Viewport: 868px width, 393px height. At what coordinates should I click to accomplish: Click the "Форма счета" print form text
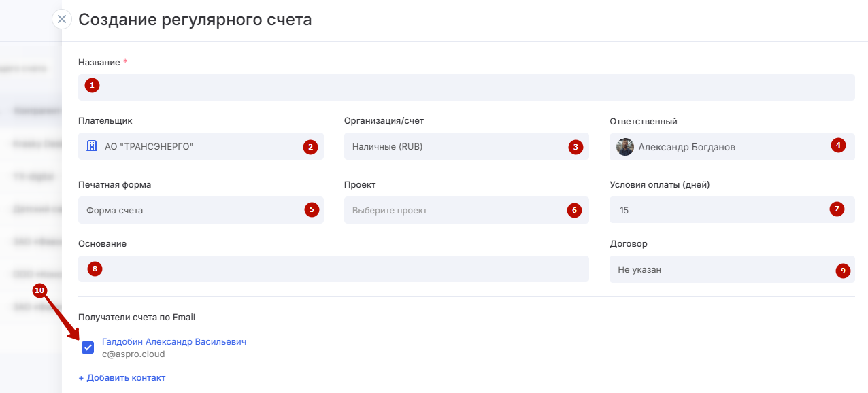115,210
